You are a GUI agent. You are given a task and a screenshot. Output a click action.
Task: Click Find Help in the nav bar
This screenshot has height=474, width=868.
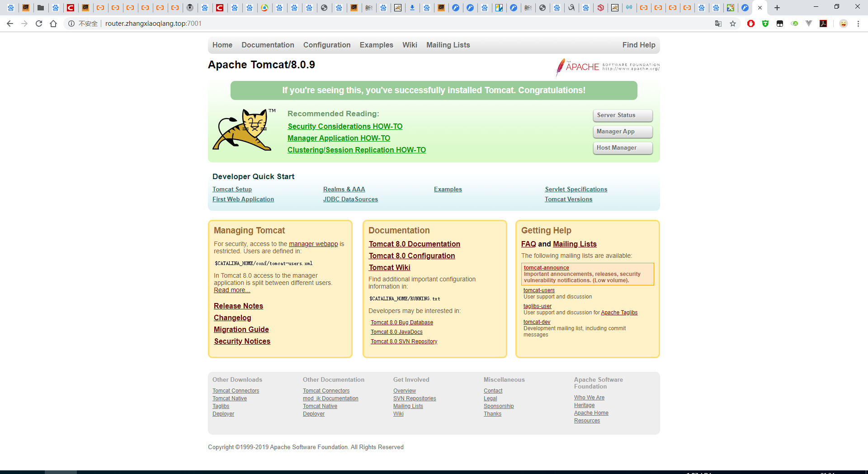click(639, 45)
